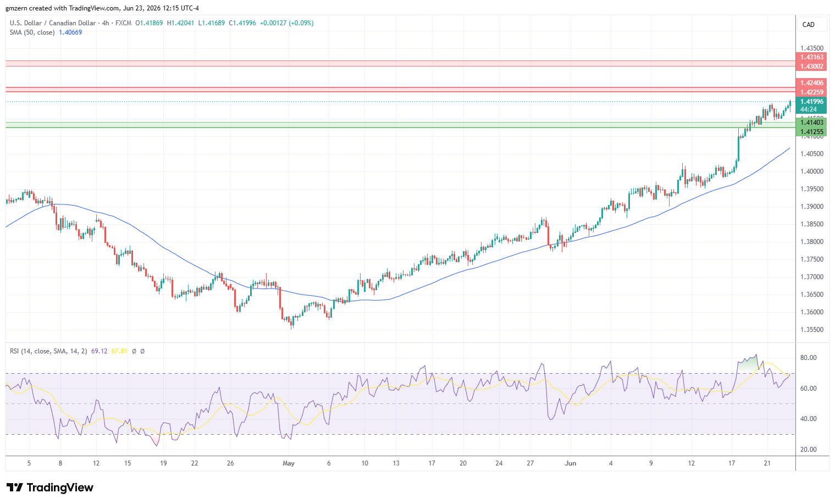Click the 1.35500 price axis tick
Screen dimensions: 835x504
pos(812,330)
